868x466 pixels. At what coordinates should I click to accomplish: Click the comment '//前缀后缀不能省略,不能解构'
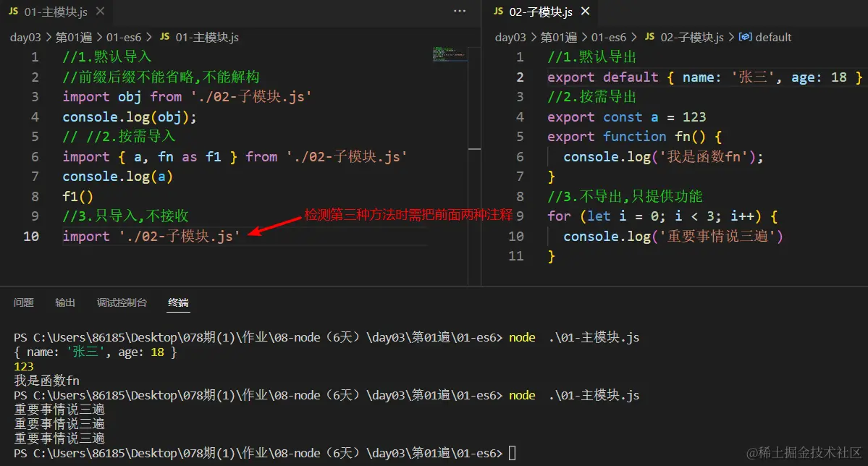(161, 77)
